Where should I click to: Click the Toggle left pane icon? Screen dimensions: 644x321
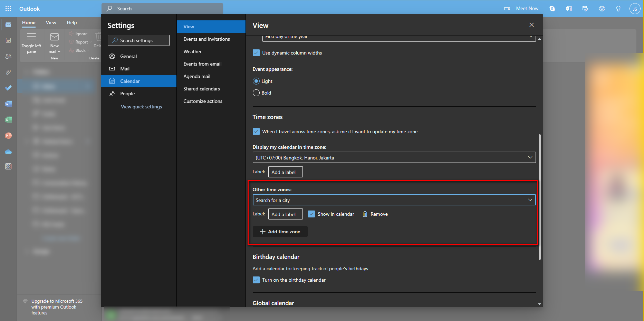[31, 37]
